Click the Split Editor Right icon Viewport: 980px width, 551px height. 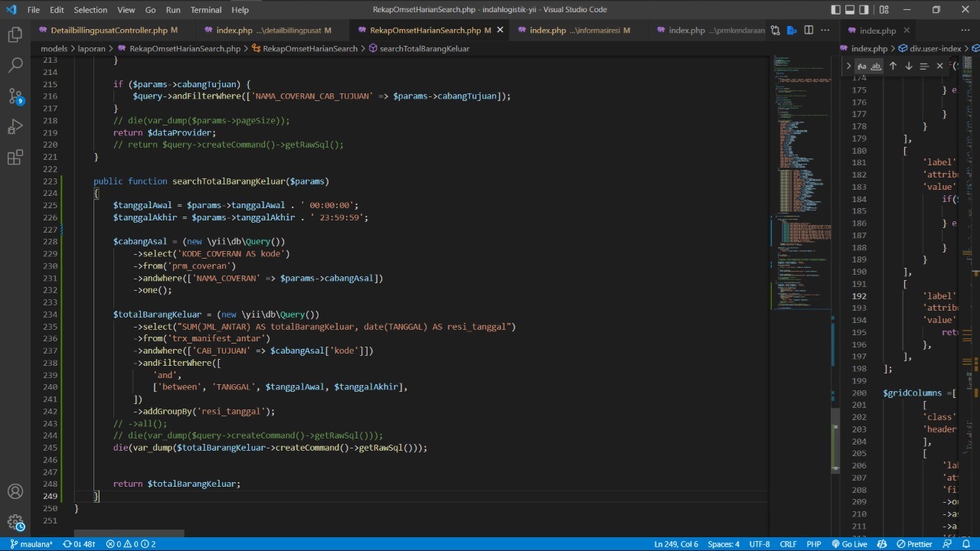click(x=808, y=31)
